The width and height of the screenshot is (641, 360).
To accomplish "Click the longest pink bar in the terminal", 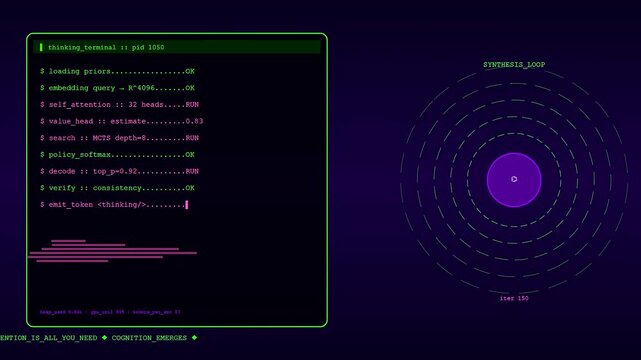I will click(112, 253).
